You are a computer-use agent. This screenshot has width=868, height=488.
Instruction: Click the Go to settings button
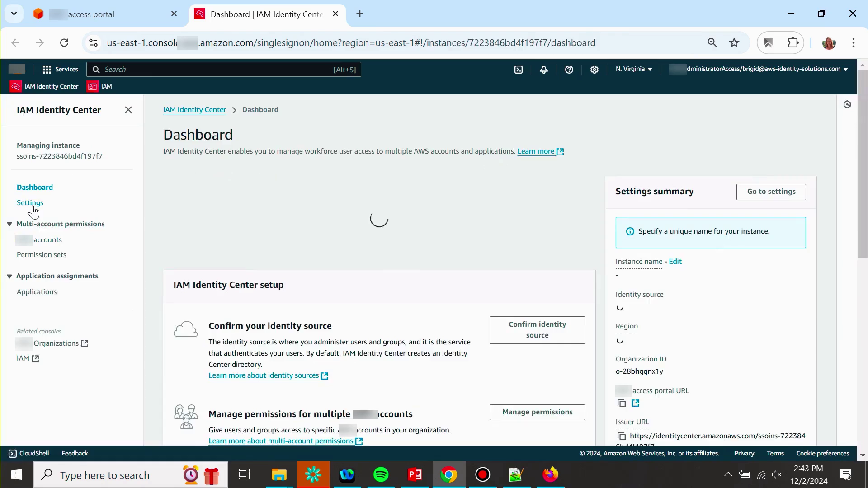(x=771, y=192)
